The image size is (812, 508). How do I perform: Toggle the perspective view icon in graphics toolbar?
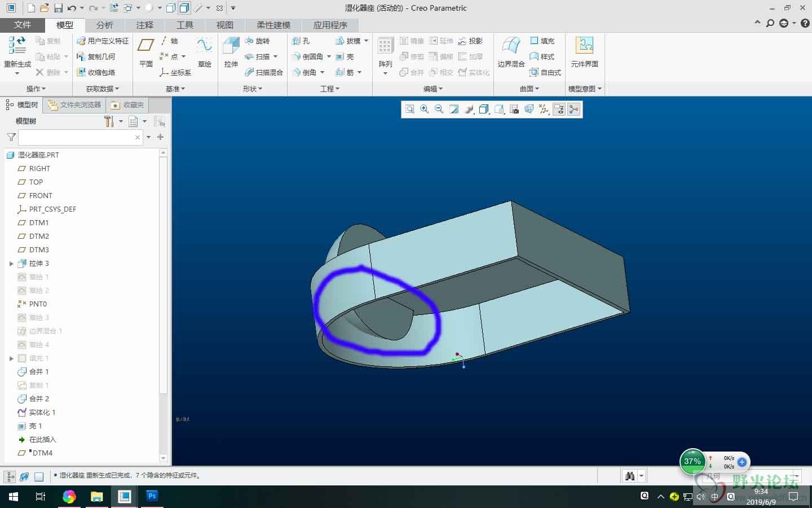pyautogui.click(x=529, y=110)
